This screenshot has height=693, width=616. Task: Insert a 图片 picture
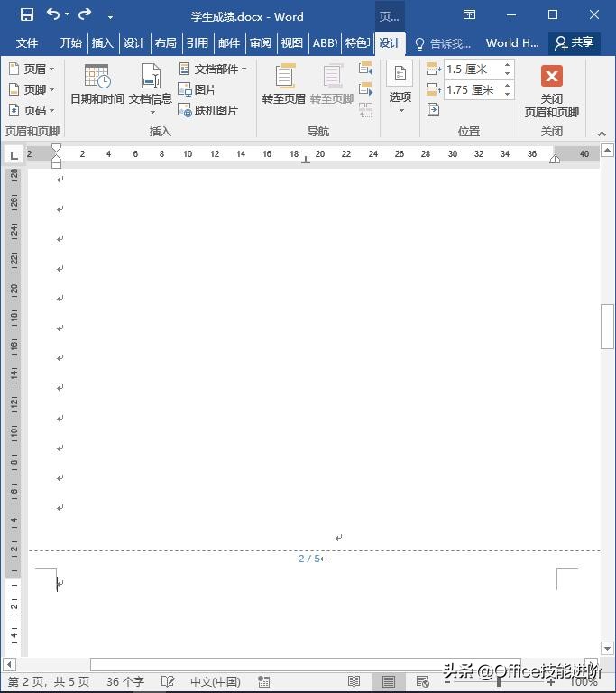pyautogui.click(x=198, y=89)
